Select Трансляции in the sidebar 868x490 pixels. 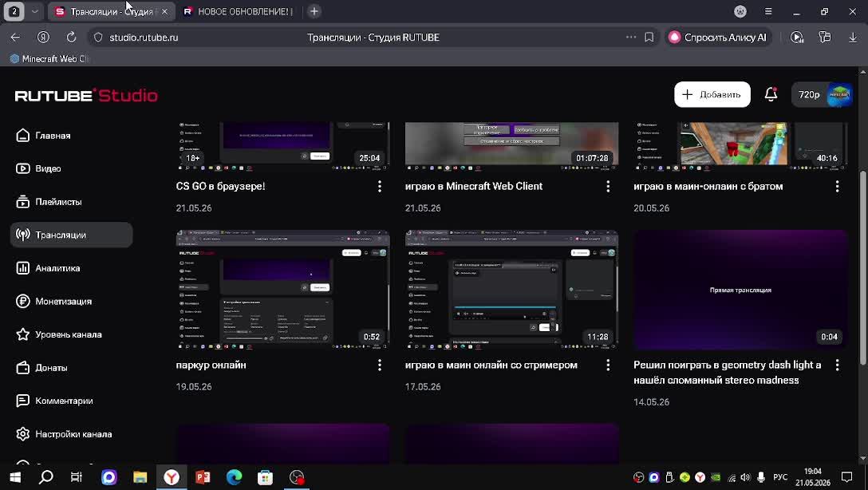pyautogui.click(x=72, y=235)
